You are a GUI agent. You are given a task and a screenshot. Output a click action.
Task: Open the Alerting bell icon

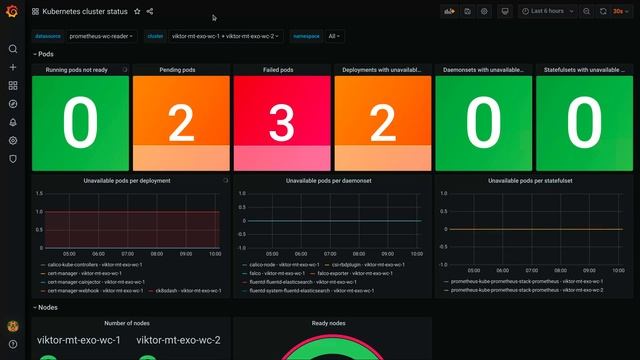pyautogui.click(x=13, y=122)
